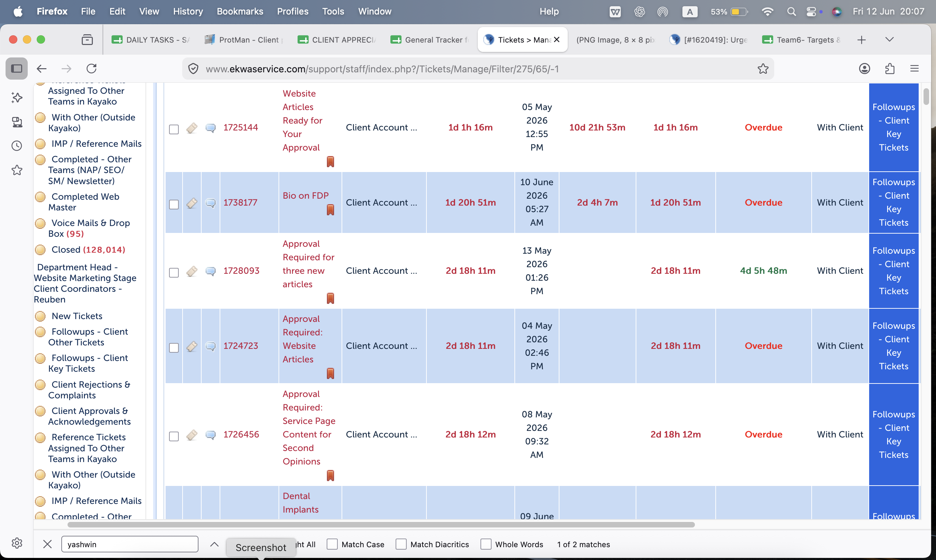Reload the current page
The height and width of the screenshot is (560, 936).
click(x=92, y=69)
